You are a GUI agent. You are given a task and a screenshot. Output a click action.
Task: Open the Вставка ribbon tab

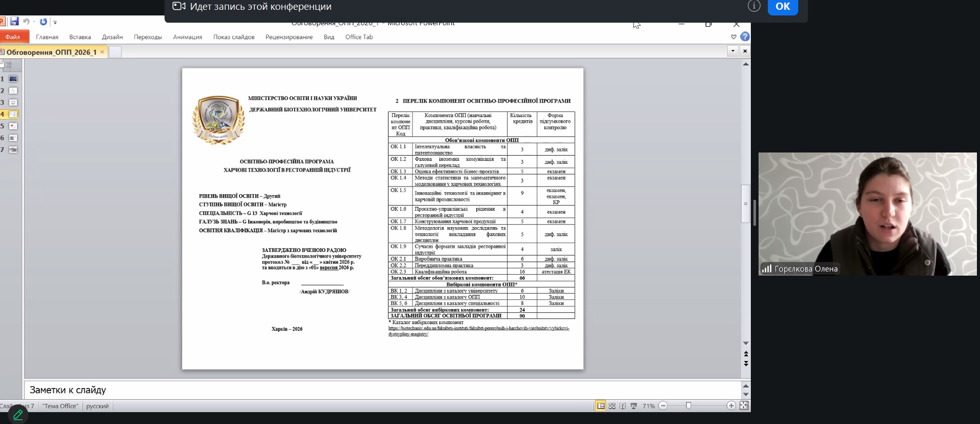(80, 37)
